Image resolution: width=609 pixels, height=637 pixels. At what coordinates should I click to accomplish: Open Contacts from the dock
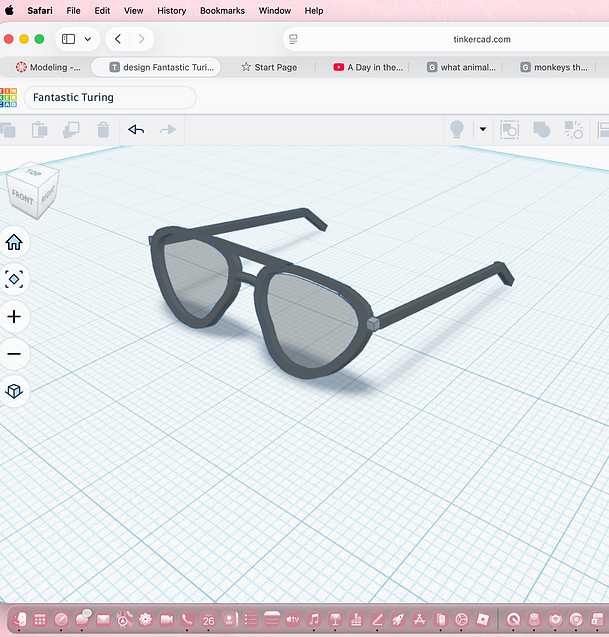(x=230, y=619)
